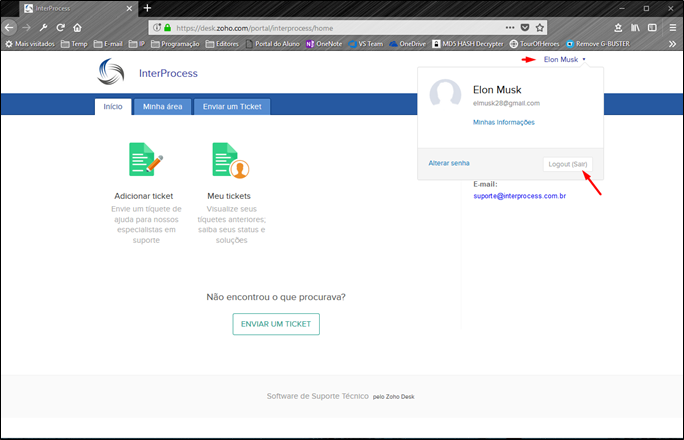Click the Alterar senha link
The width and height of the screenshot is (684, 440).
[449, 163]
